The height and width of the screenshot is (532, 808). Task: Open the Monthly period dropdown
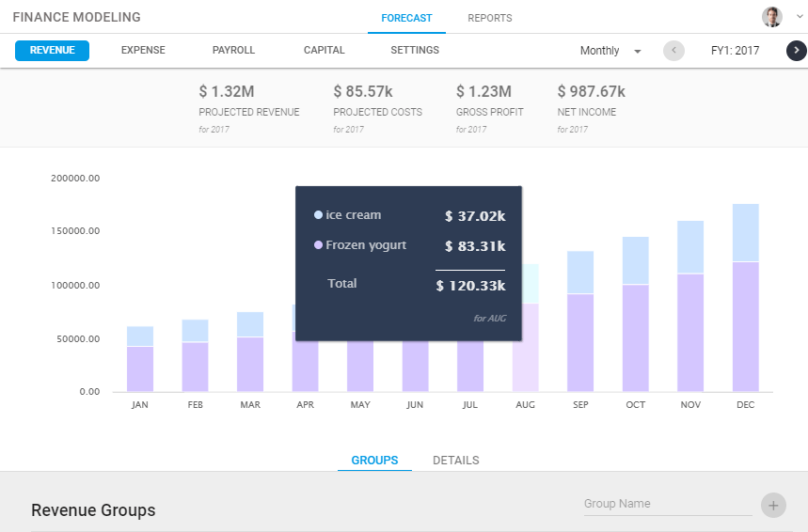610,51
